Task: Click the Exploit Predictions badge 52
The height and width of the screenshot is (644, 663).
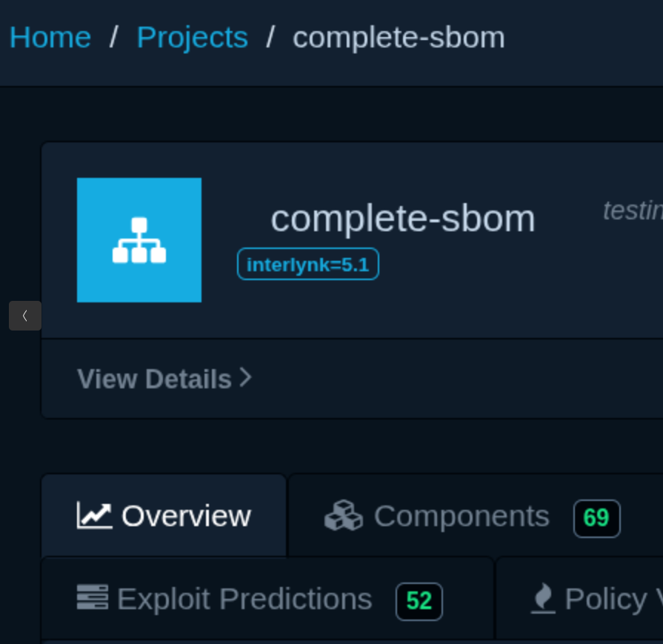Action: pos(419,601)
